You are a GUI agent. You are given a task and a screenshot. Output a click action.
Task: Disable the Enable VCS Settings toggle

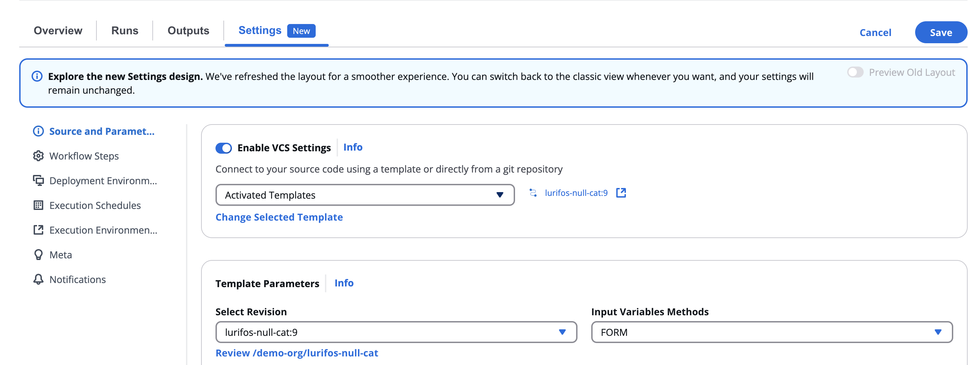224,148
